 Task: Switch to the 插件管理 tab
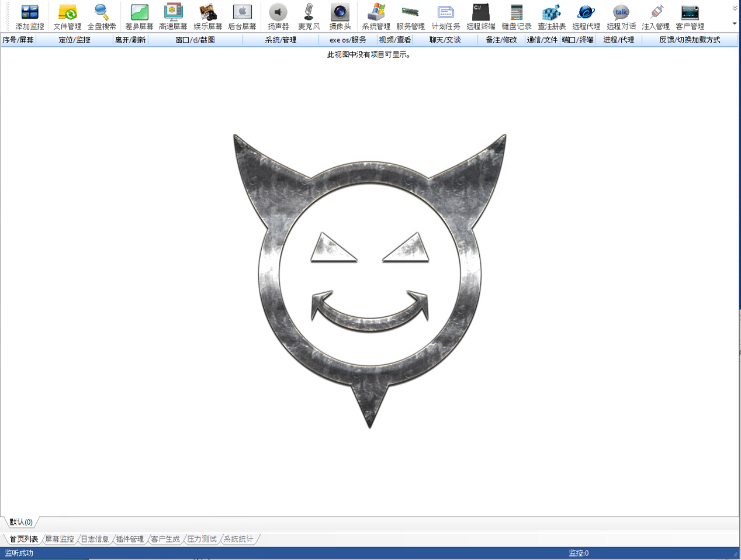coord(130,539)
